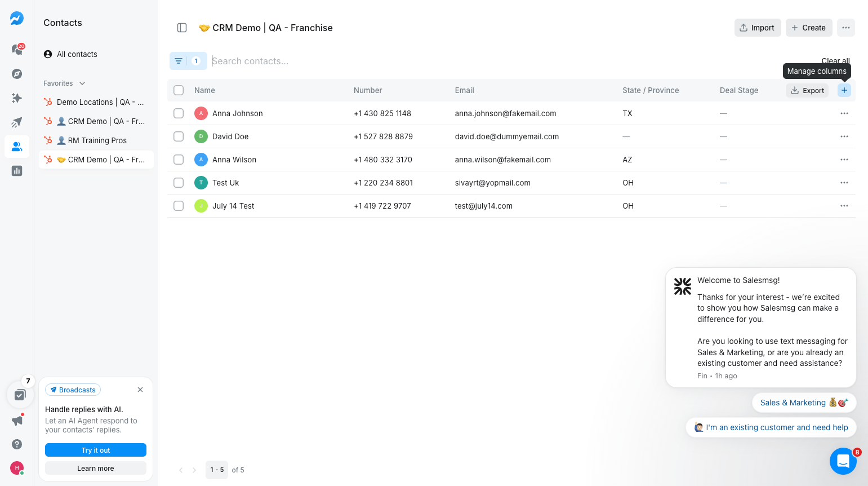Open the Intercom chat launcher bubble
The image size is (868, 486).
click(843, 461)
